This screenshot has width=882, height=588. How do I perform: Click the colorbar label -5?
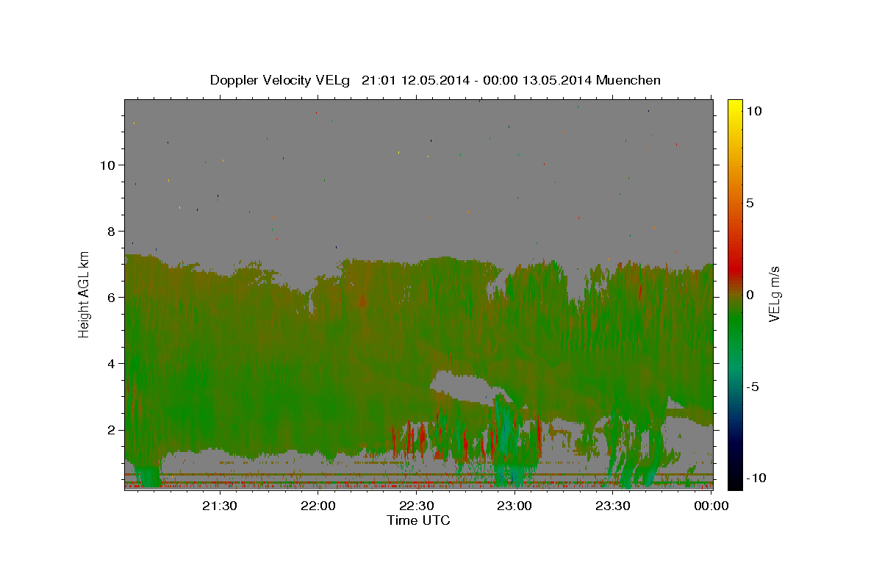click(752, 387)
